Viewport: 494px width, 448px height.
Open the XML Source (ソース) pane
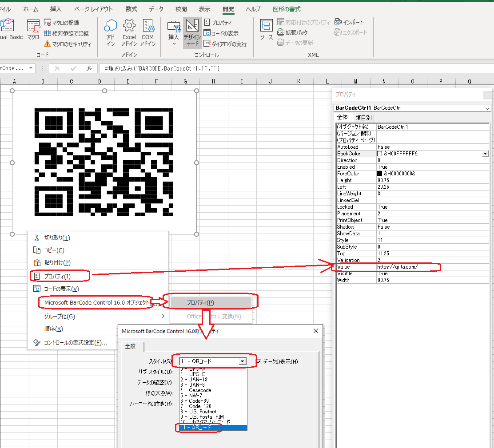coord(267,30)
